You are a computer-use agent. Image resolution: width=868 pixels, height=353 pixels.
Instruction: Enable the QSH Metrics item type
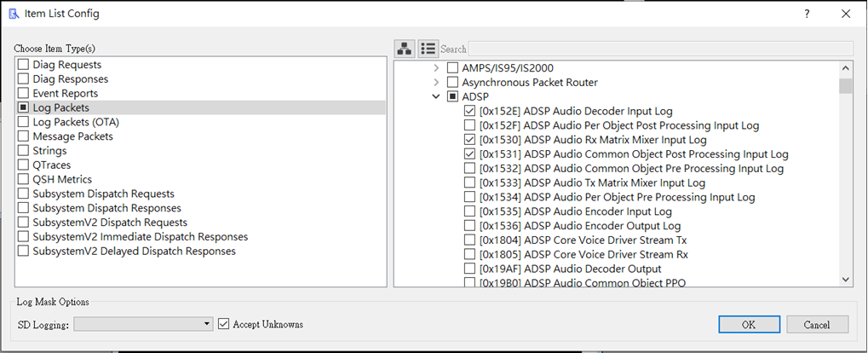coord(24,180)
